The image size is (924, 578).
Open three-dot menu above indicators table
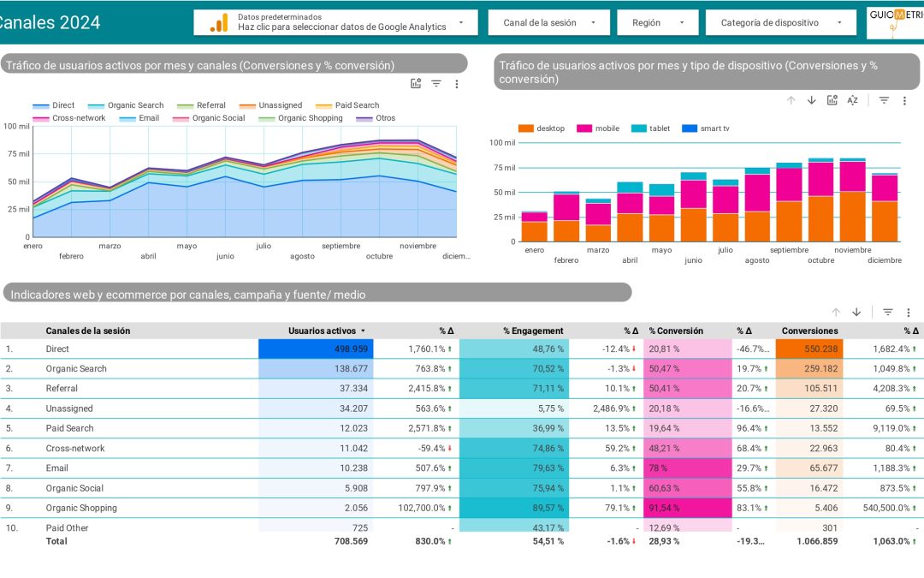(908, 312)
